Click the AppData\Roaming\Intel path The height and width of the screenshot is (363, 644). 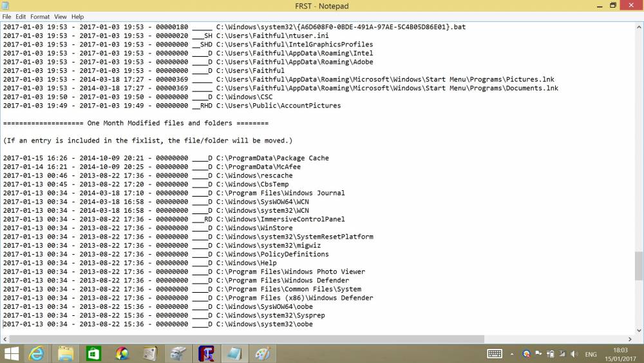click(x=294, y=53)
